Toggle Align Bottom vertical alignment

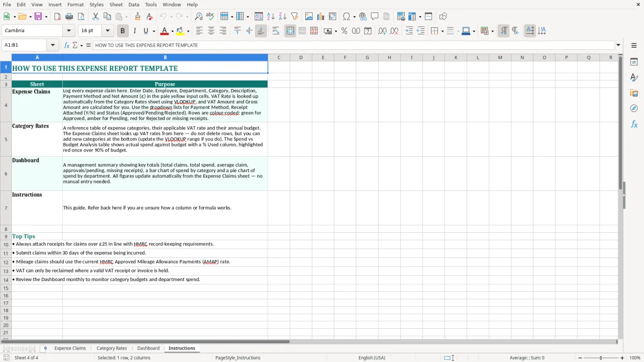pyautogui.click(x=261, y=31)
